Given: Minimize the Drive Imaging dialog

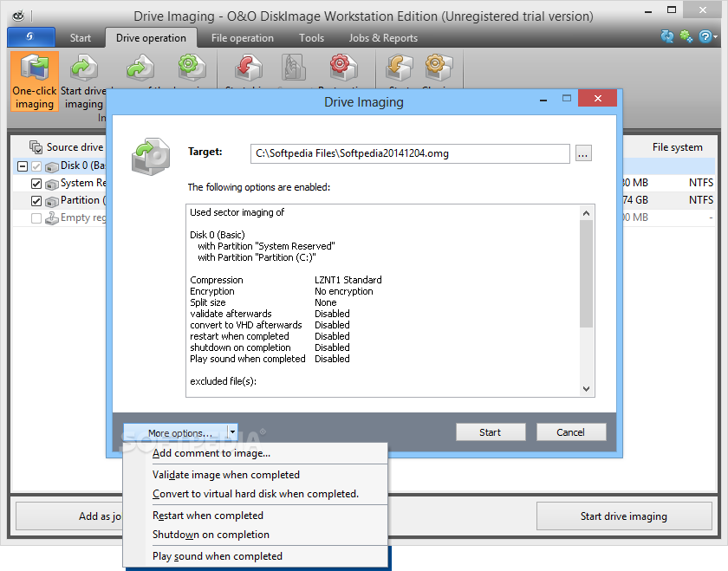Looking at the screenshot, I should [x=543, y=100].
